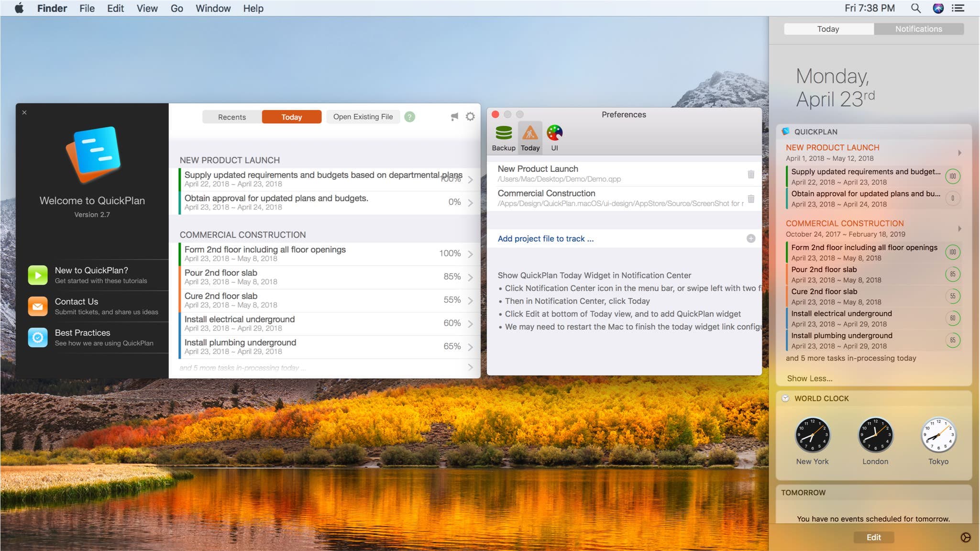
Task: Click the Show Less link in widget
Action: (x=809, y=378)
